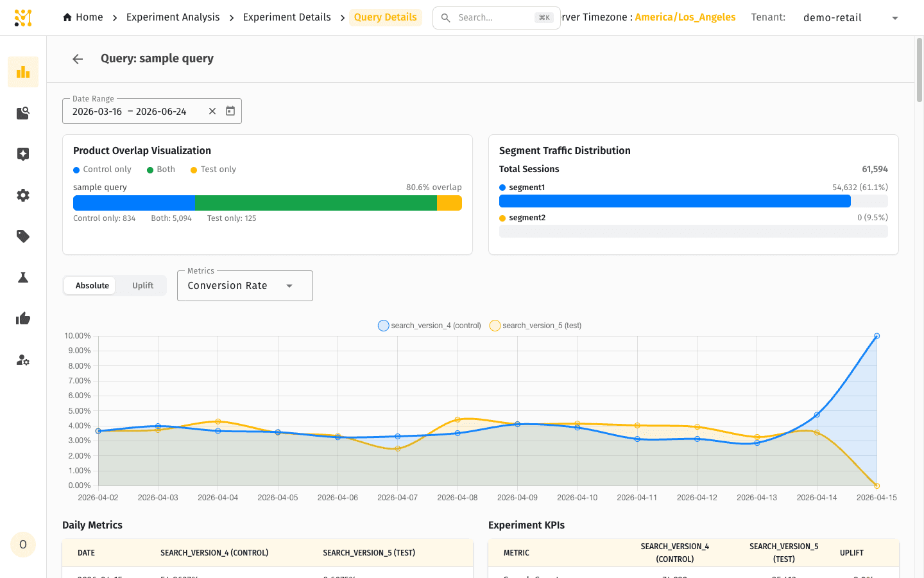Open the tag sidebar icon
This screenshot has height=578, width=924.
click(23, 236)
